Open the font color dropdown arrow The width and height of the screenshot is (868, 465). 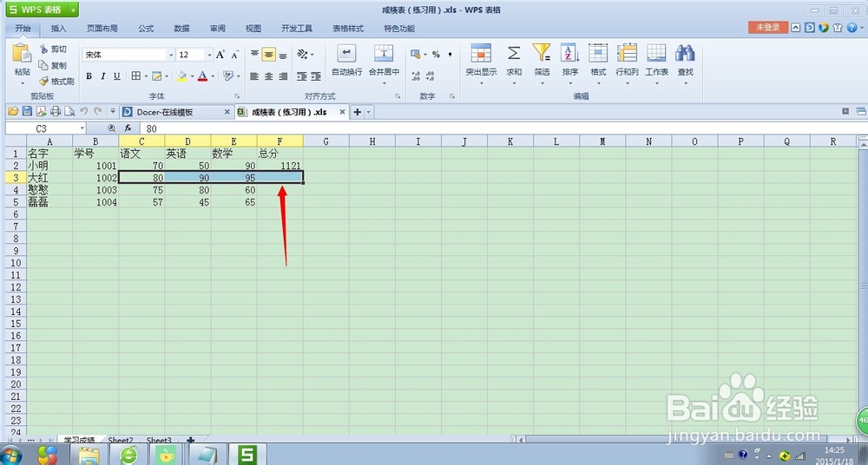[x=213, y=76]
